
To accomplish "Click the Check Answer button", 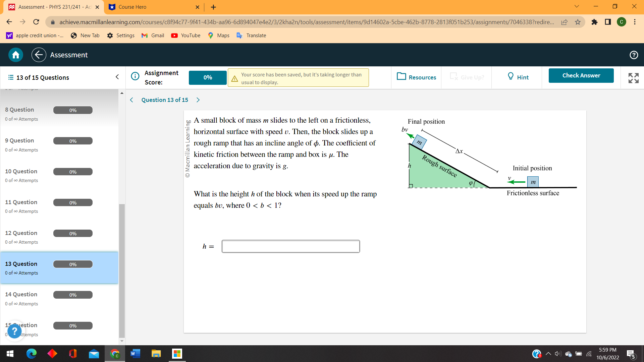I will [x=581, y=75].
